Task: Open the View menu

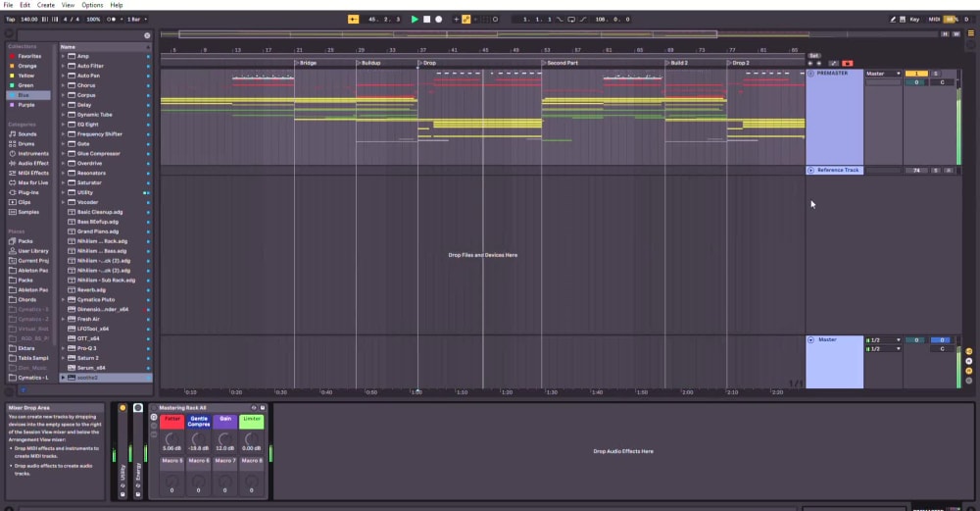Action: pyautogui.click(x=69, y=5)
